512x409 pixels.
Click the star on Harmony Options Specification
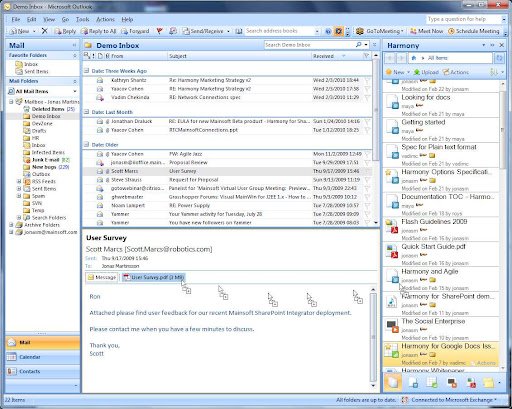388,172
